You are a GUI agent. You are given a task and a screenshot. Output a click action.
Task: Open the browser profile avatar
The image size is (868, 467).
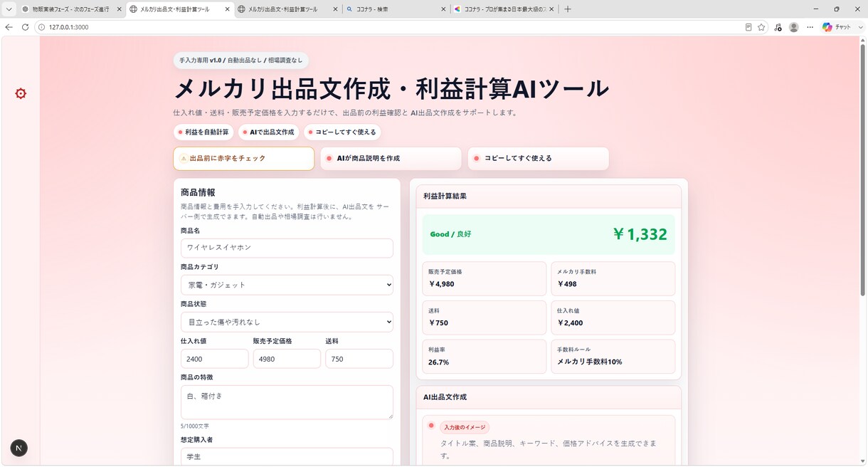(793, 27)
